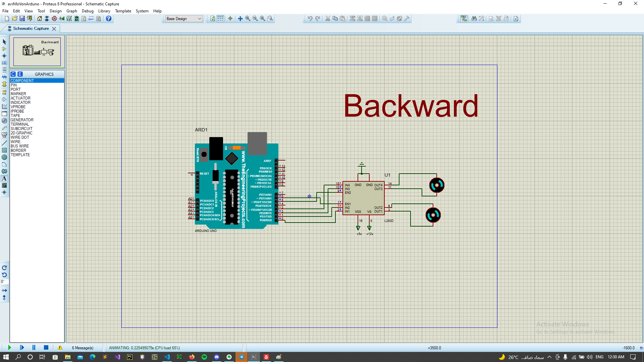Select the 2D Graphics Circle tool
644x362 pixels.
coord(4,157)
